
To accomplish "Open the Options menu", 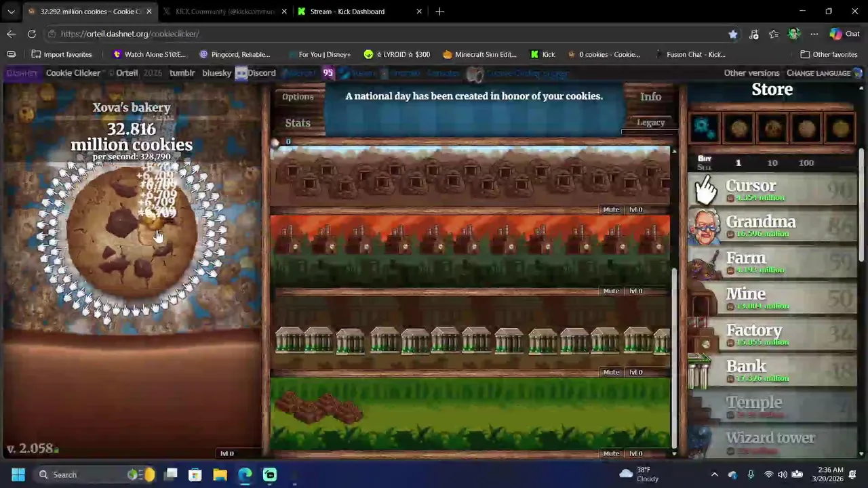I will pyautogui.click(x=298, y=97).
